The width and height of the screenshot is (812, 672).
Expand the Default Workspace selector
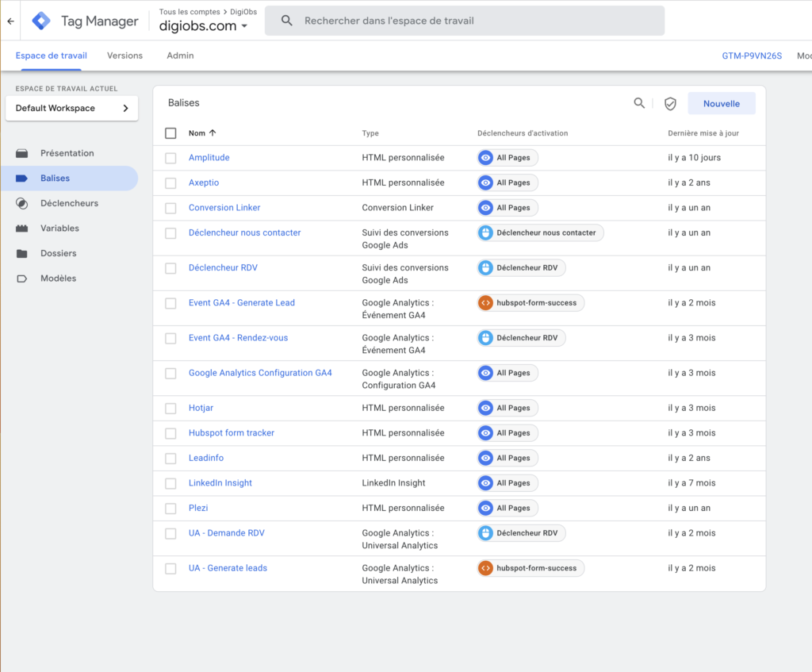[x=71, y=109]
